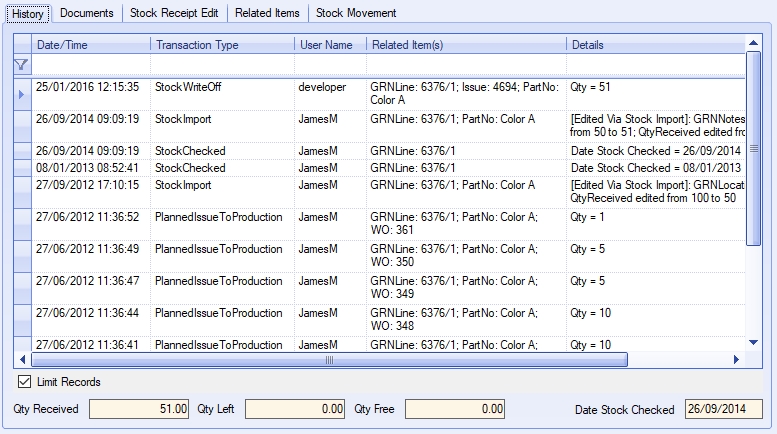This screenshot has height=434, width=777.
Task: Click the horizontal scrollbar left arrow
Action: pyautogui.click(x=38, y=359)
